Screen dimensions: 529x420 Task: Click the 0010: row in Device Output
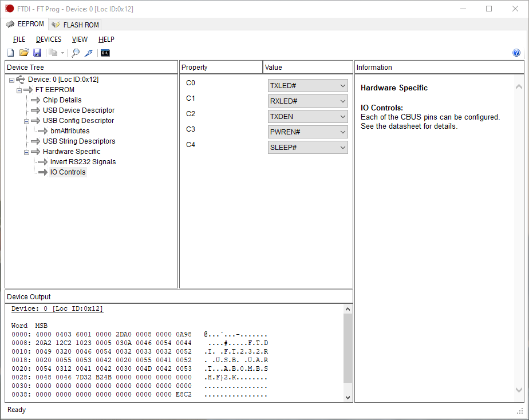click(139, 351)
